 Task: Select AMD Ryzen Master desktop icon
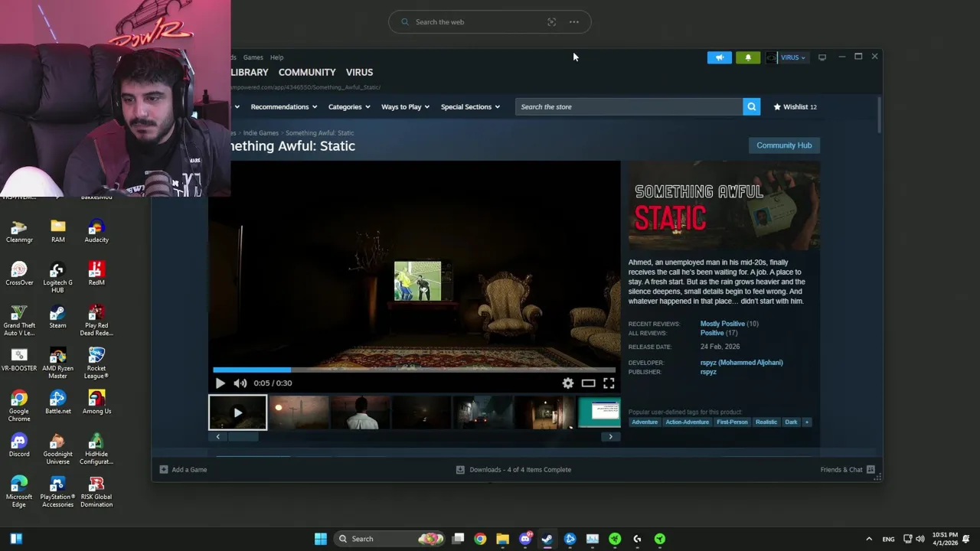tap(58, 363)
